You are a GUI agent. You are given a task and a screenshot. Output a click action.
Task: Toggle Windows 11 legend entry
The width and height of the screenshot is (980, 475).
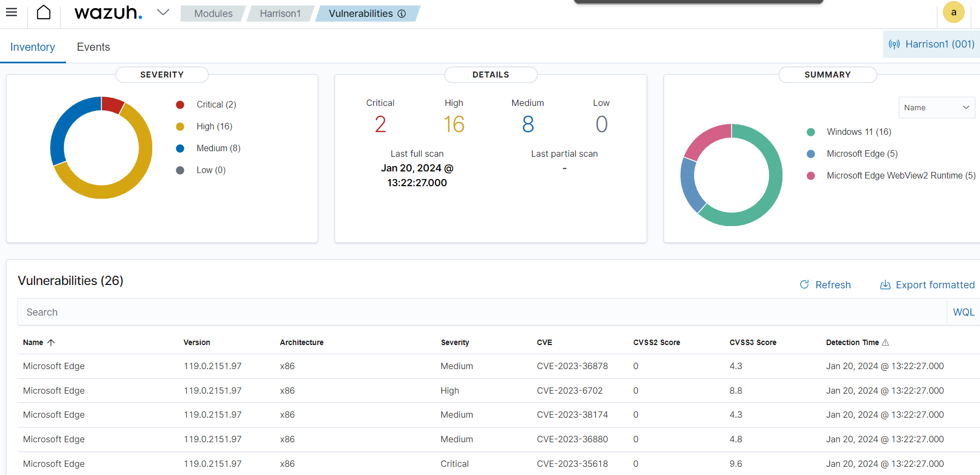click(x=858, y=132)
